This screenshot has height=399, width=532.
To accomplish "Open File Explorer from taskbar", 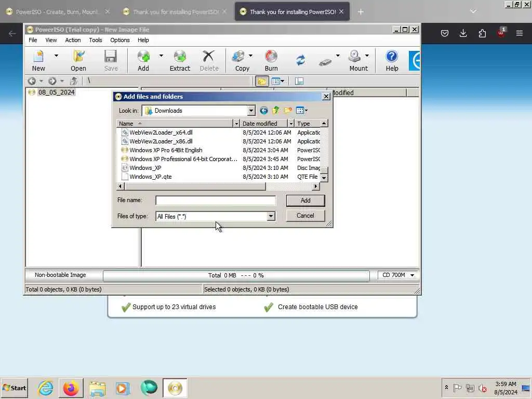I will pyautogui.click(x=97, y=388).
